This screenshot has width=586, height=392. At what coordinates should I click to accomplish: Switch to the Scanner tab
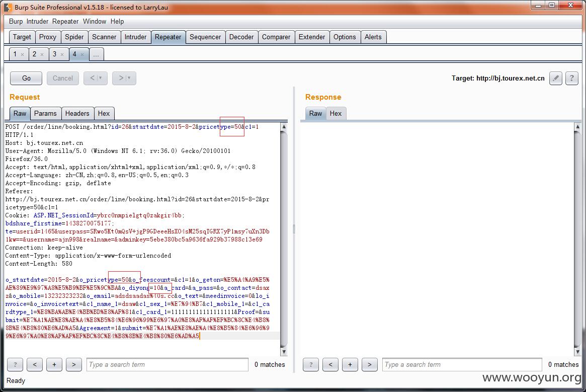point(104,37)
